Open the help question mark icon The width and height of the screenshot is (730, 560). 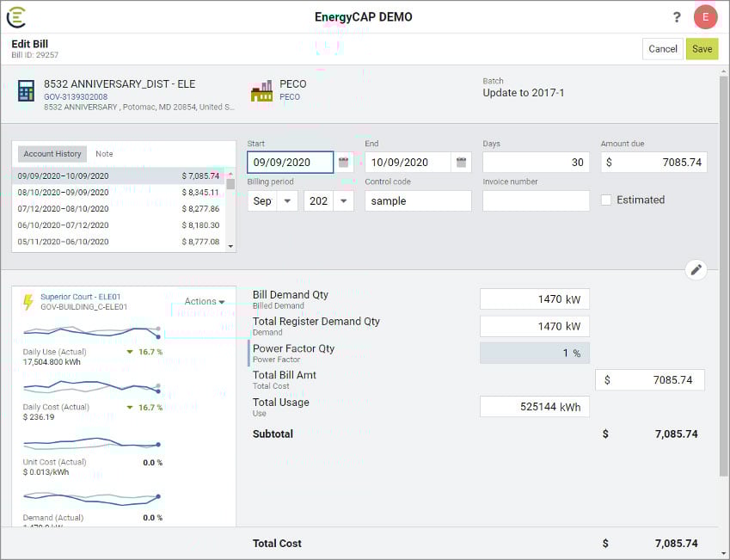[x=677, y=17]
